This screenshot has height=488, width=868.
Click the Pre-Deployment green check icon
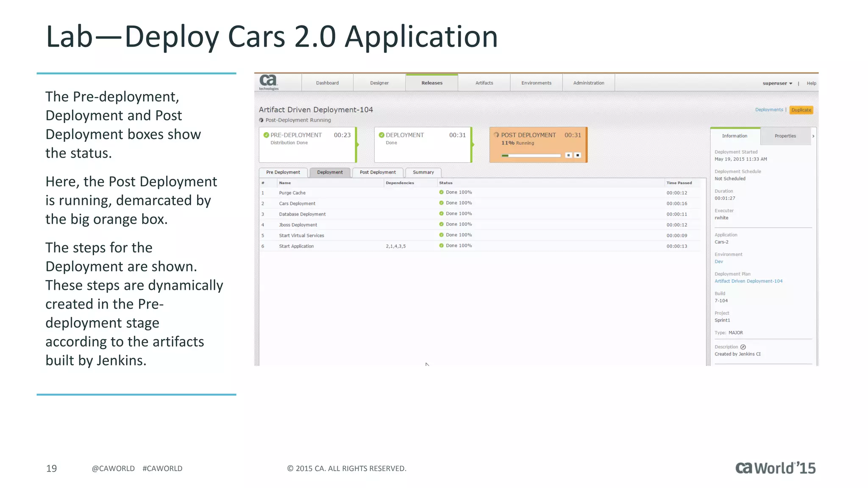click(x=266, y=135)
